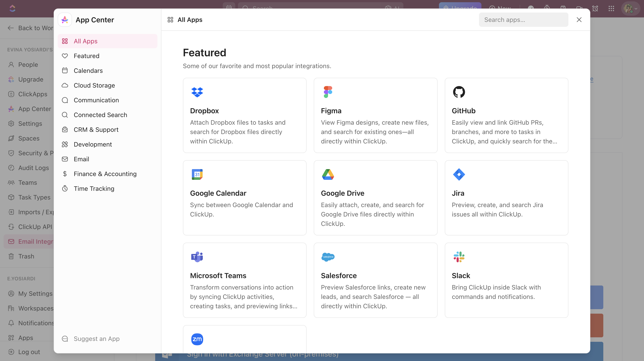The image size is (644, 361).
Task: Click the GitHub card title
Action: (x=464, y=111)
